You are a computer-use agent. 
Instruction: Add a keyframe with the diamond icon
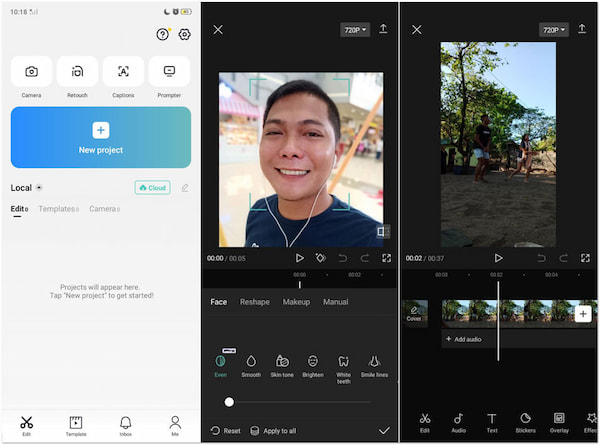pyautogui.click(x=321, y=258)
